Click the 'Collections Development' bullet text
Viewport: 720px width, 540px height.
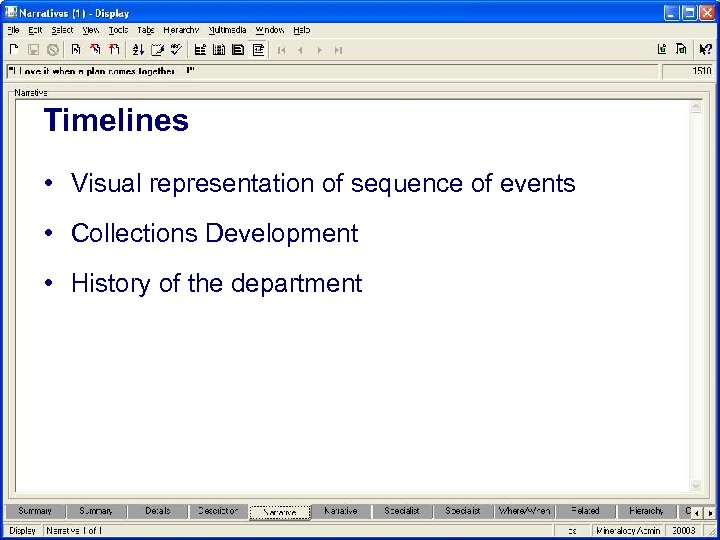click(x=214, y=233)
